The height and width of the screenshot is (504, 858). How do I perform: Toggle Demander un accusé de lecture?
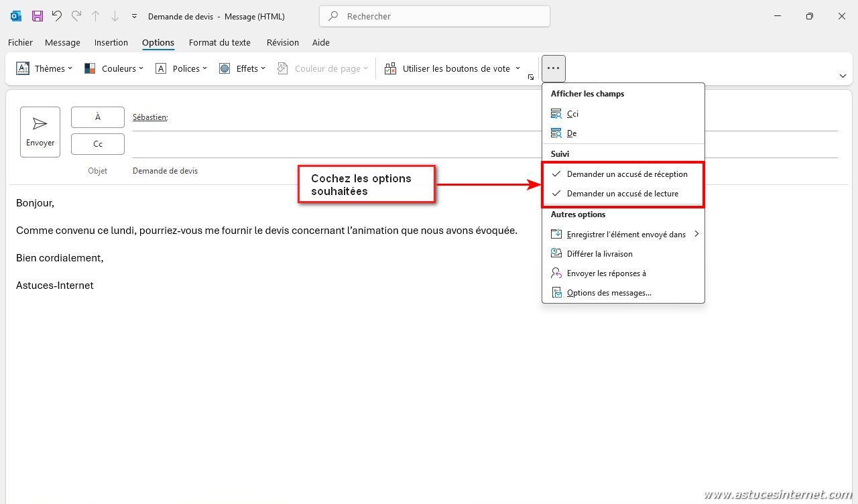(x=622, y=194)
